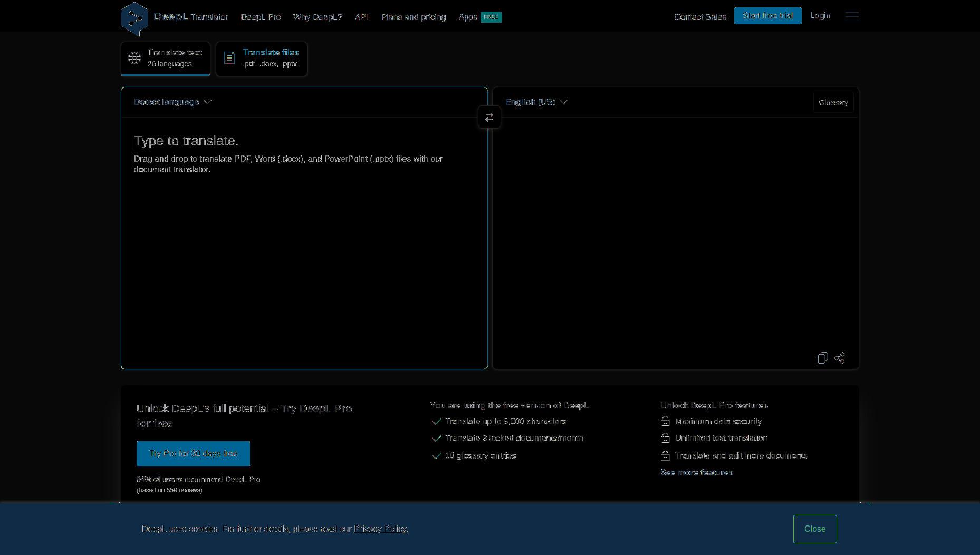Click 'You are using the free version' text
Image resolution: width=980 pixels, height=555 pixels.
coord(510,405)
